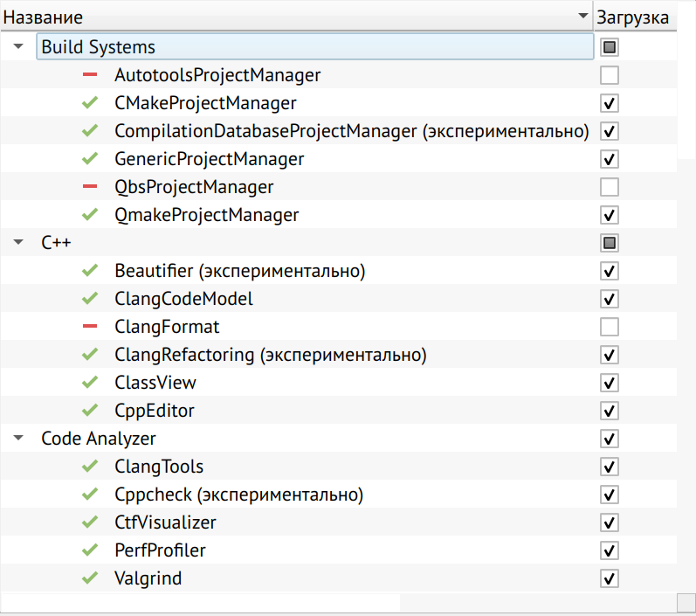Uncheck the CtfVisualizer load checkbox
The height and width of the screenshot is (616, 696).
(610, 523)
